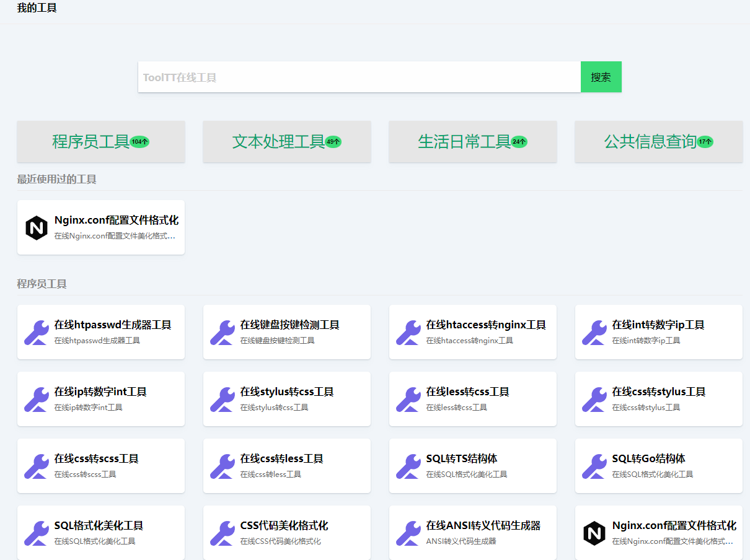Click wrench icon beside 在线htaccess转nginx工具
The width and height of the screenshot is (750, 560).
(408, 332)
